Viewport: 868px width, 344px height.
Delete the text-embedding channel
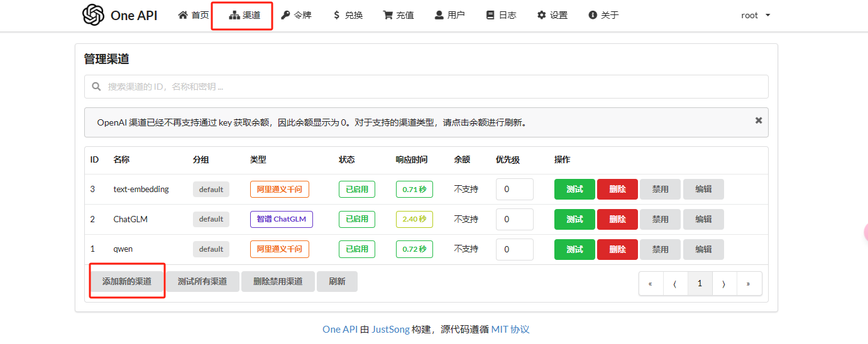click(617, 189)
